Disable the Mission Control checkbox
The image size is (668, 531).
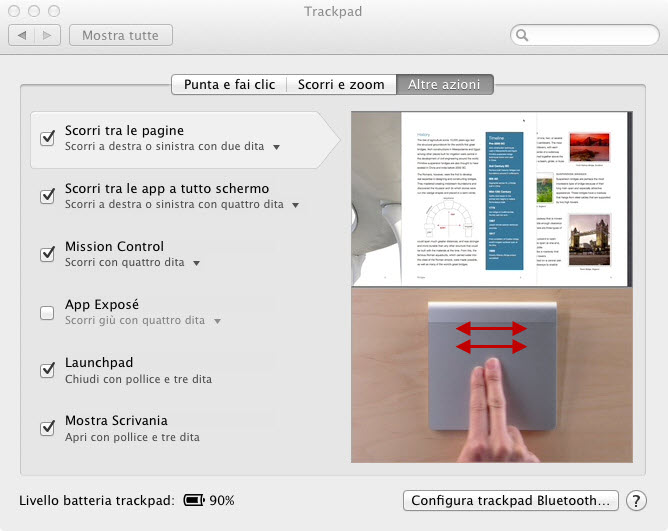pos(47,254)
